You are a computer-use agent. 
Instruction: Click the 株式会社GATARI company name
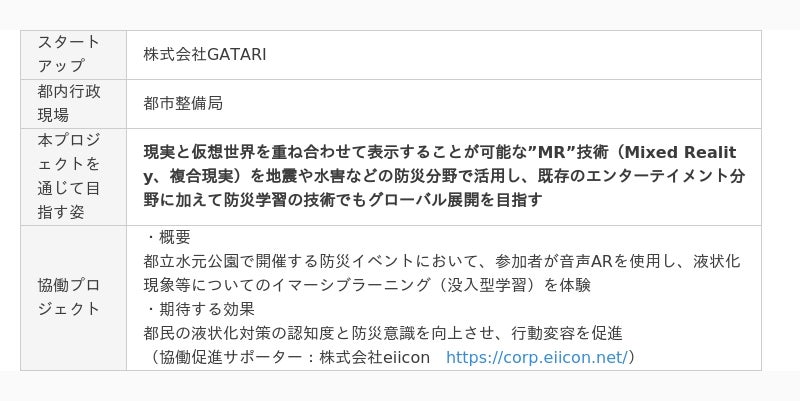[x=204, y=54]
